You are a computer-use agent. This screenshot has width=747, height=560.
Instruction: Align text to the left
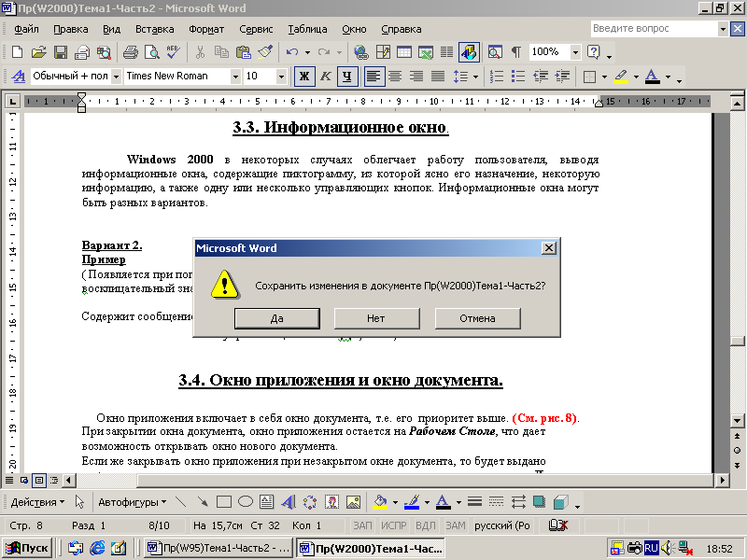tap(374, 77)
